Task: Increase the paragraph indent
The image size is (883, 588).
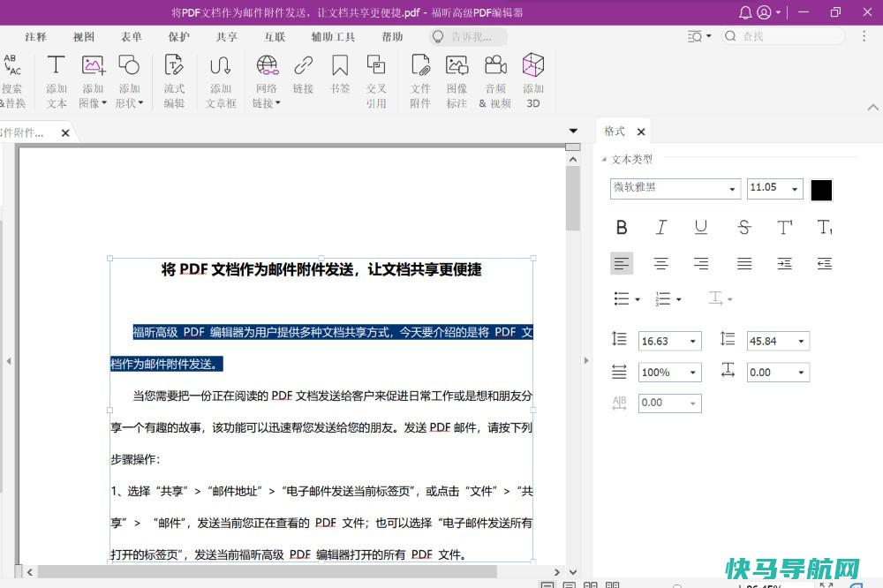Action: (784, 263)
